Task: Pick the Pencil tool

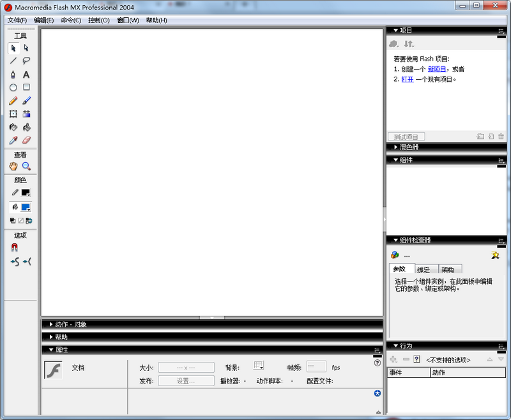Action: pos(13,101)
